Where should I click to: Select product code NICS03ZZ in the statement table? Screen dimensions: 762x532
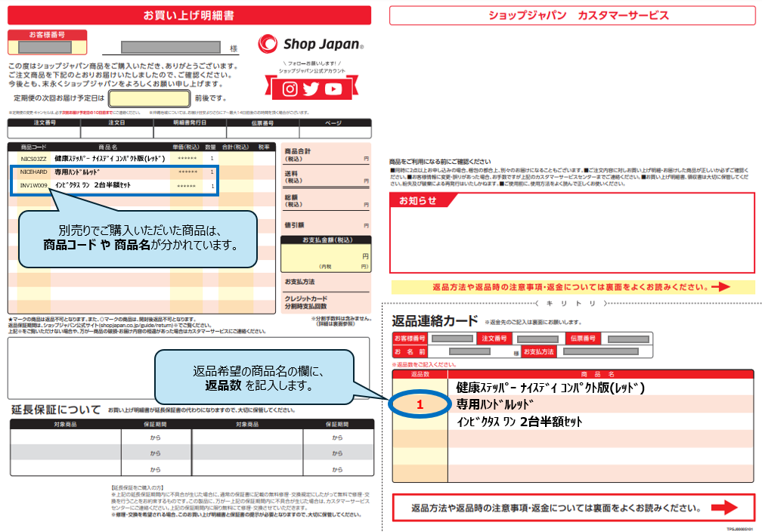click(33, 159)
